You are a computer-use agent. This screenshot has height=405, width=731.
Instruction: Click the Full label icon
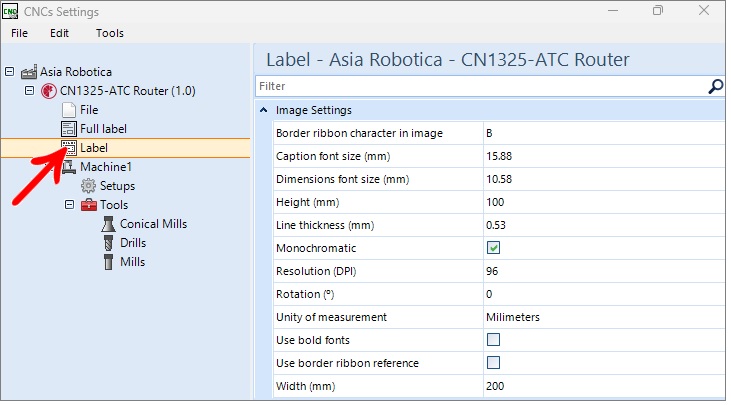pyautogui.click(x=69, y=129)
